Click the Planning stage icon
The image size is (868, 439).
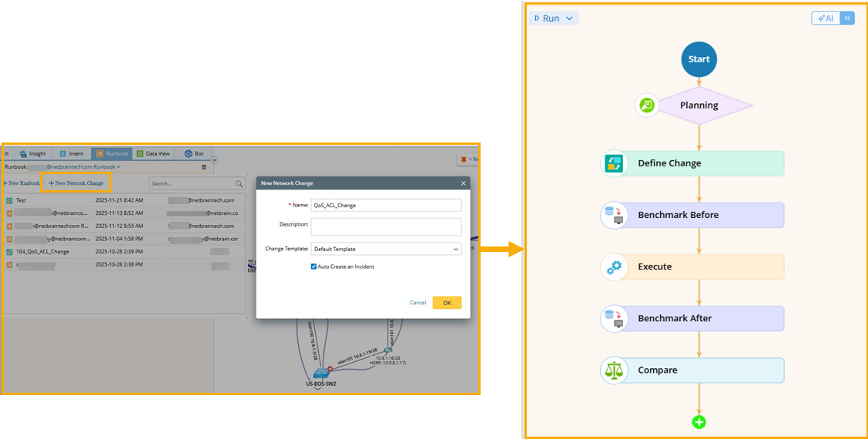[x=647, y=106]
